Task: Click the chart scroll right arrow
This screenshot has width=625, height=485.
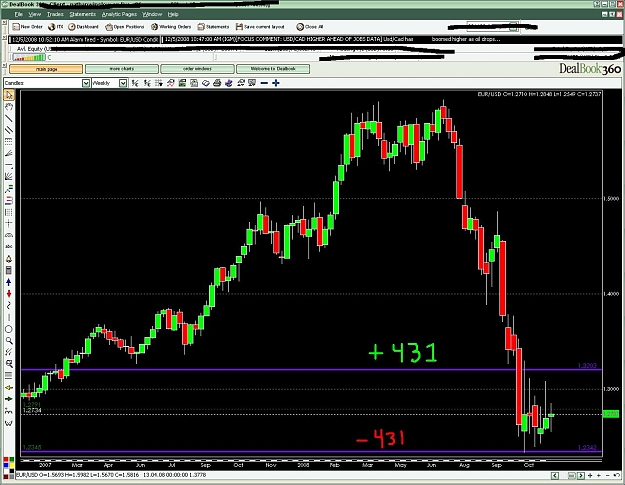Action: pos(581,475)
